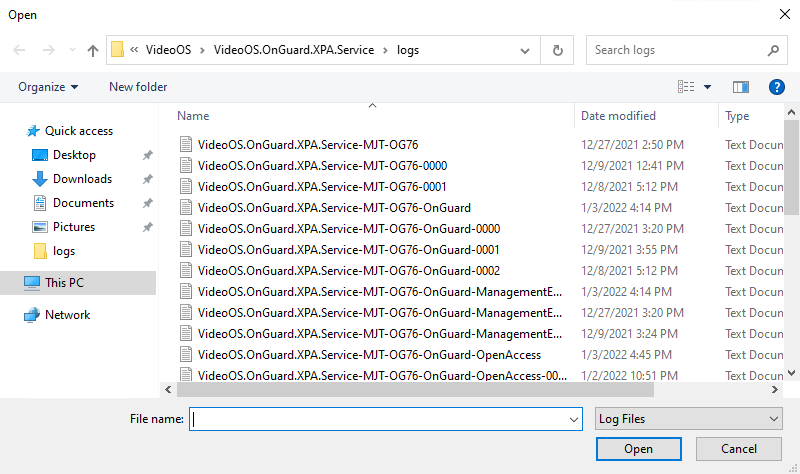
Task: Open logs folder in navigation pane
Action: pos(64,251)
